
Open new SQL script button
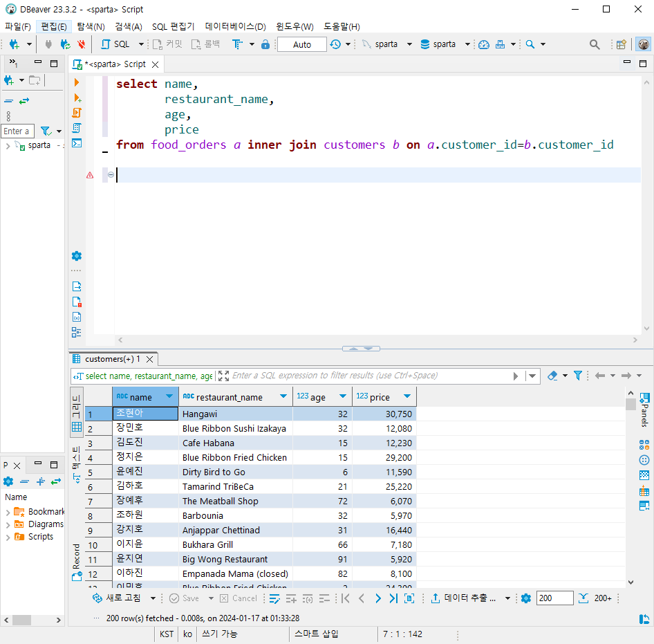[x=115, y=44]
